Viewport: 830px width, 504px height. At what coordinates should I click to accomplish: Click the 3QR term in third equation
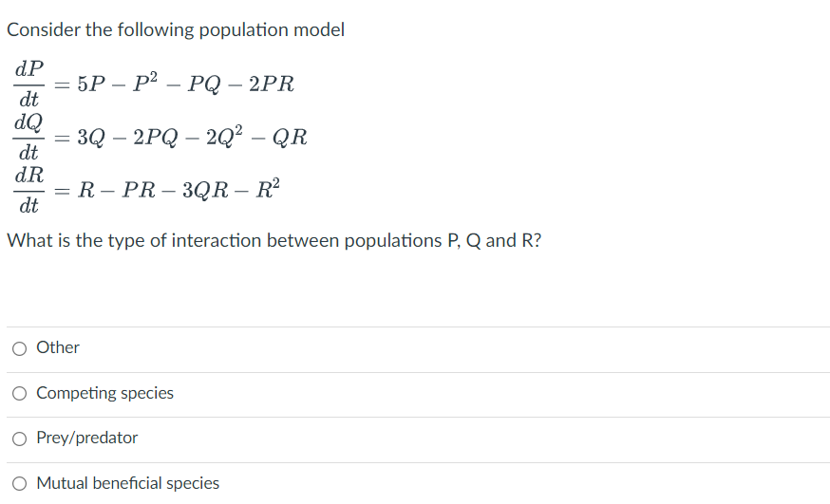pyautogui.click(x=206, y=190)
